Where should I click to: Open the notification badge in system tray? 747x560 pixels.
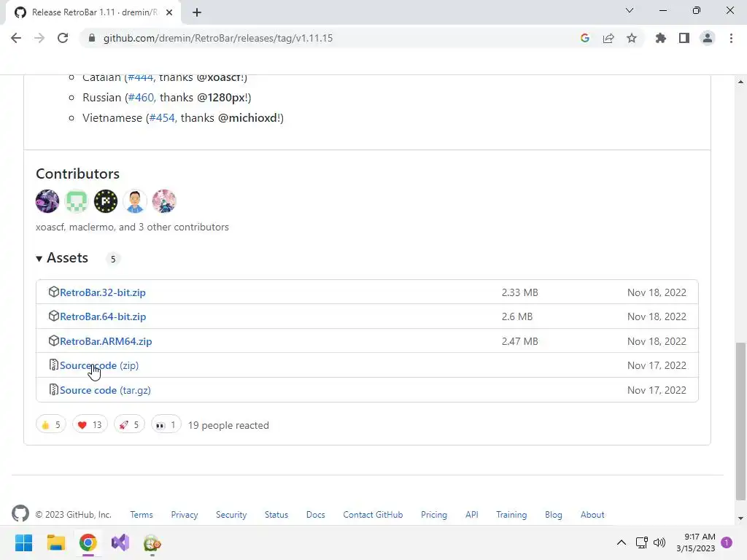pos(727,542)
